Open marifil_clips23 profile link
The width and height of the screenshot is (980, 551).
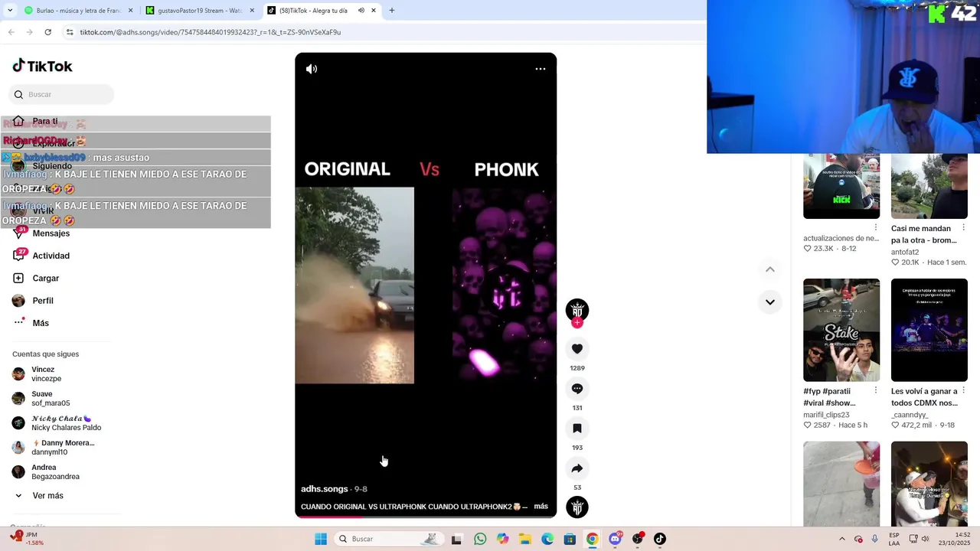coord(826,415)
